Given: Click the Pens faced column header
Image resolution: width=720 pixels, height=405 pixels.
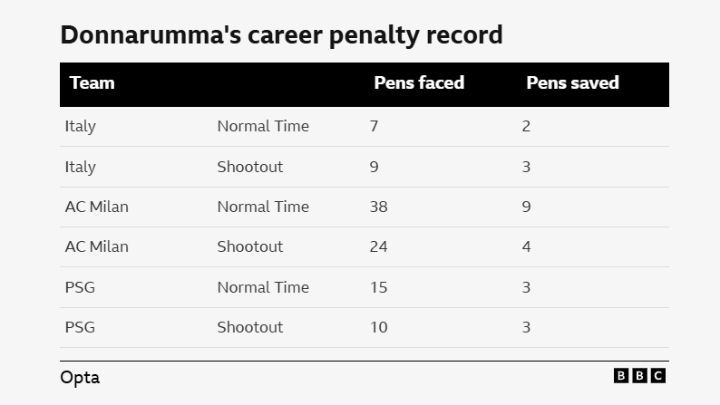Looking at the screenshot, I should pos(419,83).
